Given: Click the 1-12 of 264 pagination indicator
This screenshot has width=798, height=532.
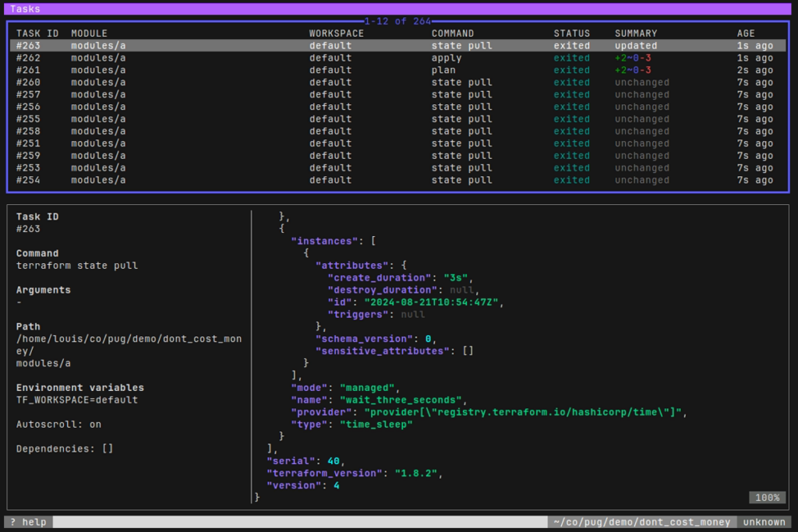Looking at the screenshot, I should tap(398, 21).
